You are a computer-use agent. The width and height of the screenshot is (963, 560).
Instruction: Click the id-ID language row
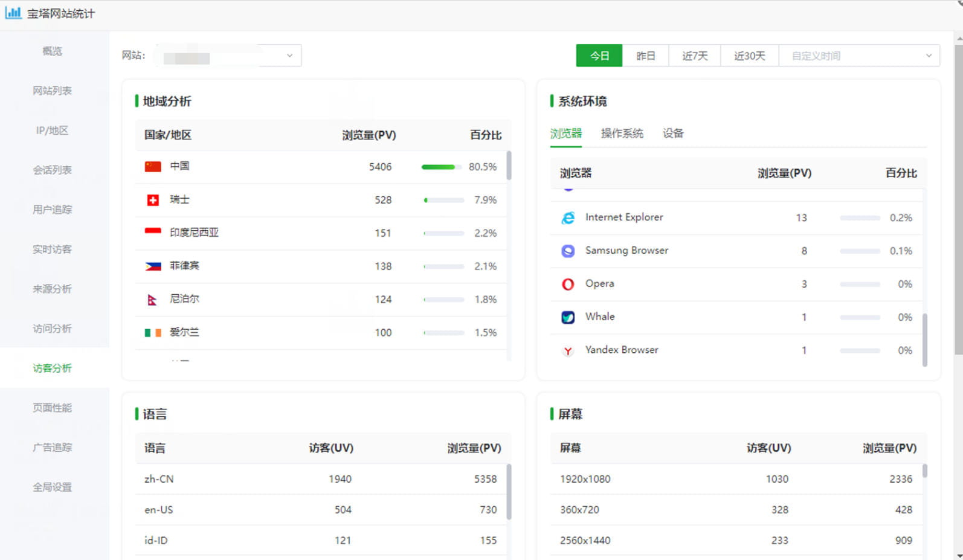point(321,541)
